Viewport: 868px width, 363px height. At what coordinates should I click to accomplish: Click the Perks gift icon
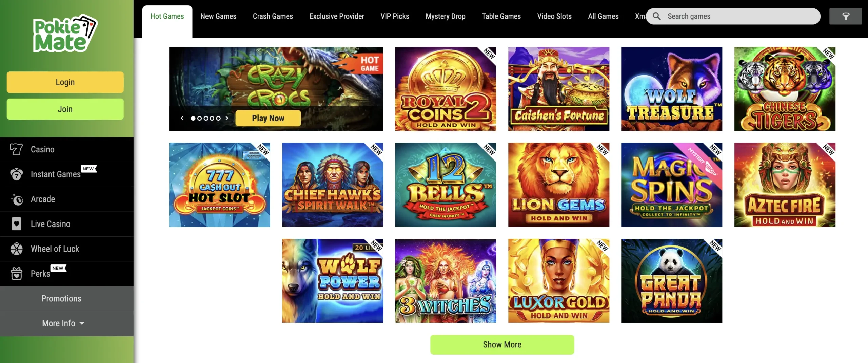pyautogui.click(x=16, y=274)
